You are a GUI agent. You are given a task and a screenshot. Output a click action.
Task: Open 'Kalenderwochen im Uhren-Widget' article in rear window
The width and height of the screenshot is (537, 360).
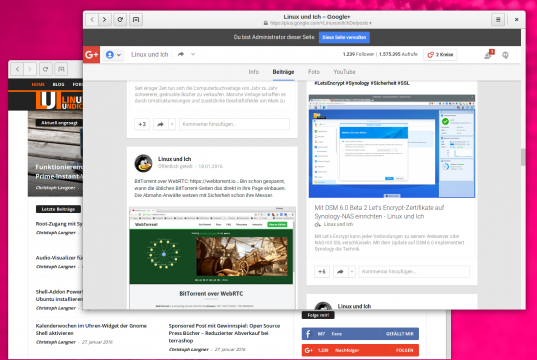pyautogui.click(x=91, y=329)
